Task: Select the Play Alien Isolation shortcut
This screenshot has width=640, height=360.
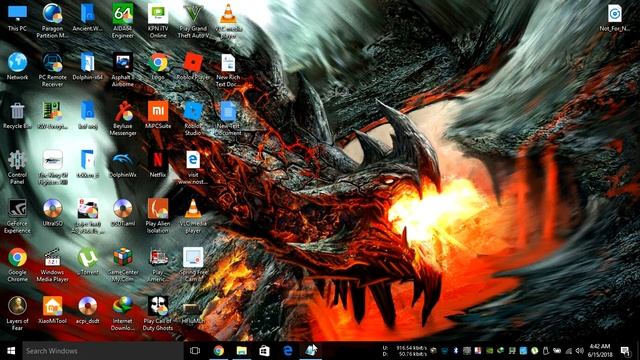Action: coord(158,216)
